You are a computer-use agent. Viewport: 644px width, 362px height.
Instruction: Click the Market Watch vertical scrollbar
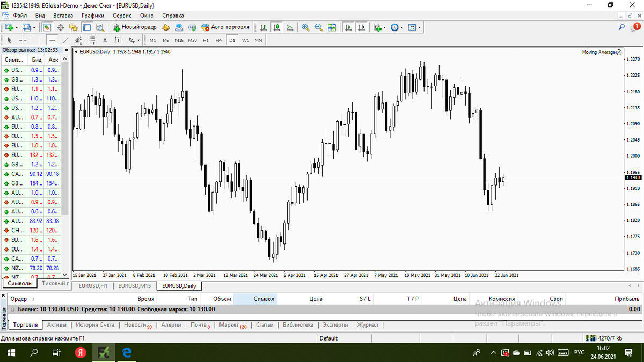click(x=65, y=139)
